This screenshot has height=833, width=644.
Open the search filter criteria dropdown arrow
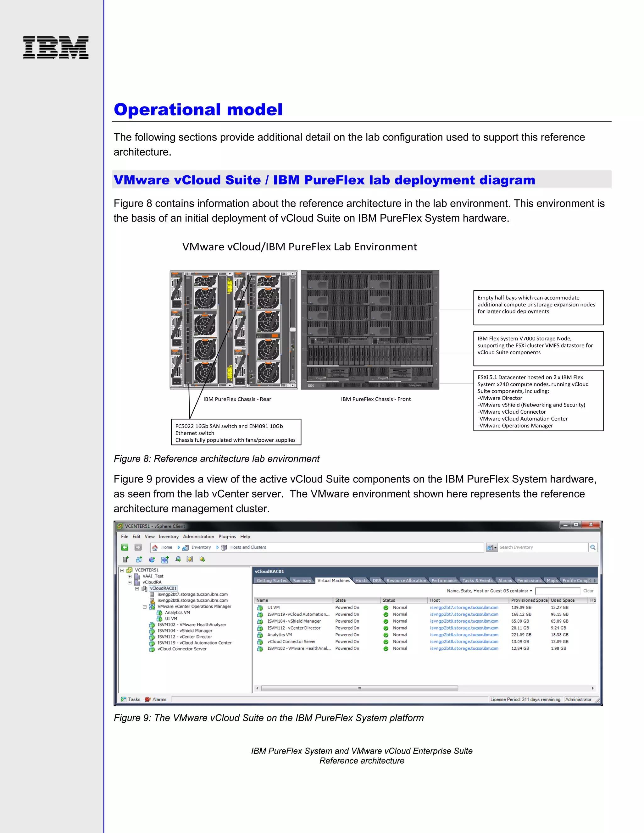[531, 591]
